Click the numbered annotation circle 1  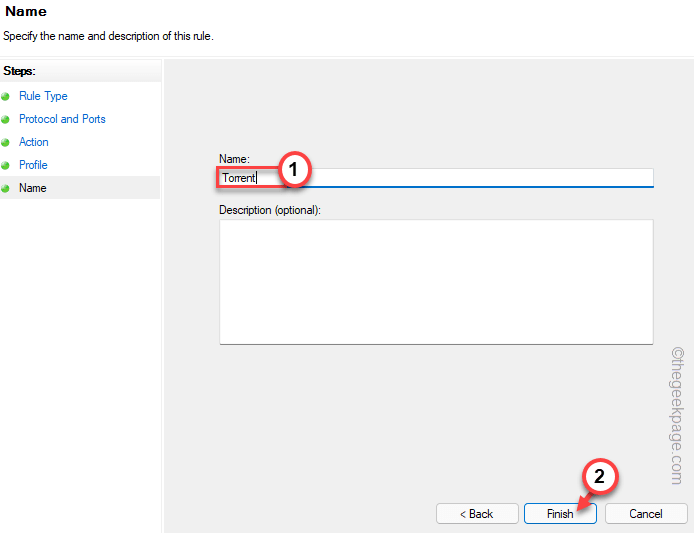tap(293, 170)
